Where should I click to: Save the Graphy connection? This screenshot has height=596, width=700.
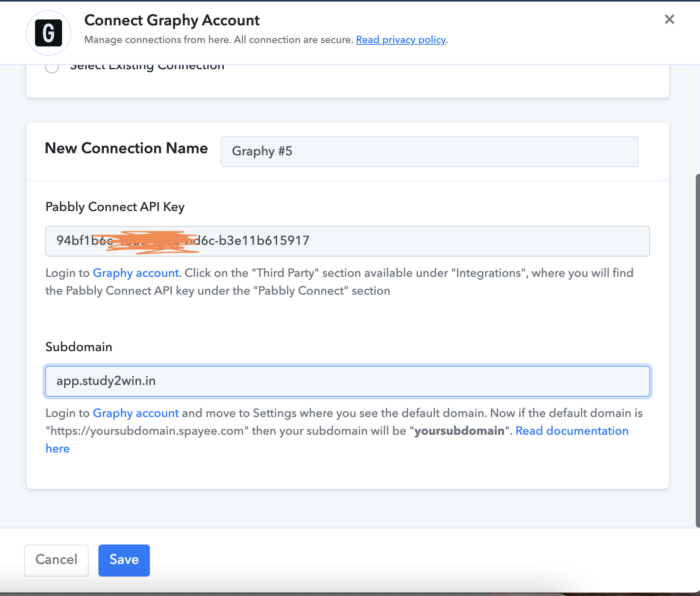point(124,560)
